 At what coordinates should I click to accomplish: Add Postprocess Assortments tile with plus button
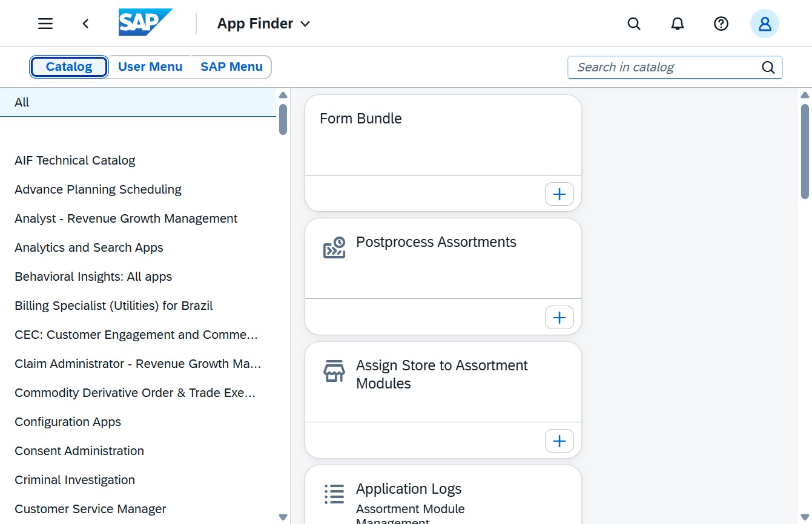click(x=559, y=317)
